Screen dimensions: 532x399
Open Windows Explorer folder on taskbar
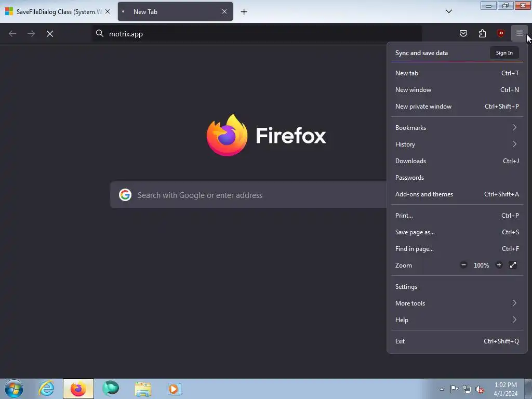pyautogui.click(x=143, y=389)
